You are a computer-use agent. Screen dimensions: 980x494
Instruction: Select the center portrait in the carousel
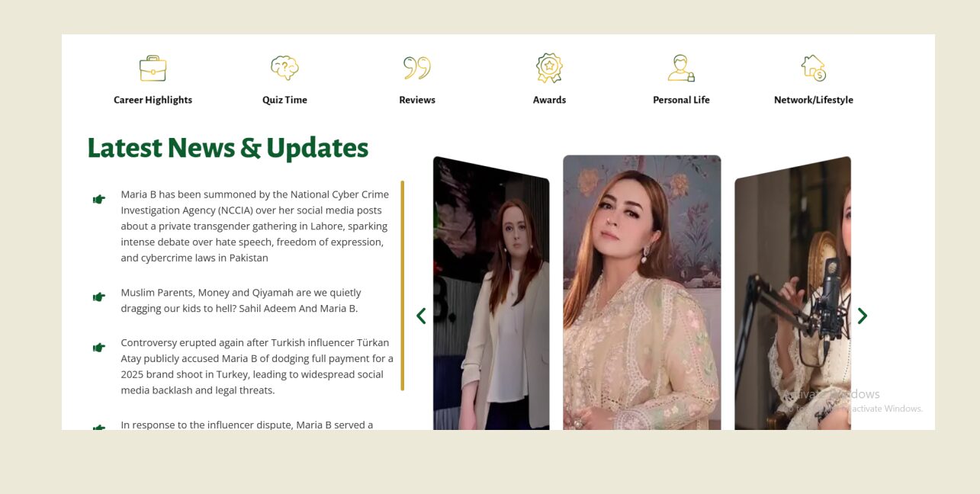pyautogui.click(x=642, y=293)
